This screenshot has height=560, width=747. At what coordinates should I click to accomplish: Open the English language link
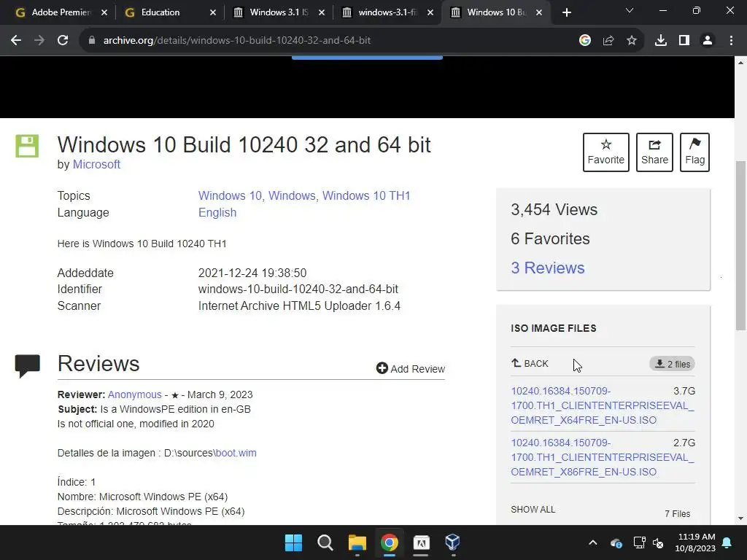[x=217, y=212]
